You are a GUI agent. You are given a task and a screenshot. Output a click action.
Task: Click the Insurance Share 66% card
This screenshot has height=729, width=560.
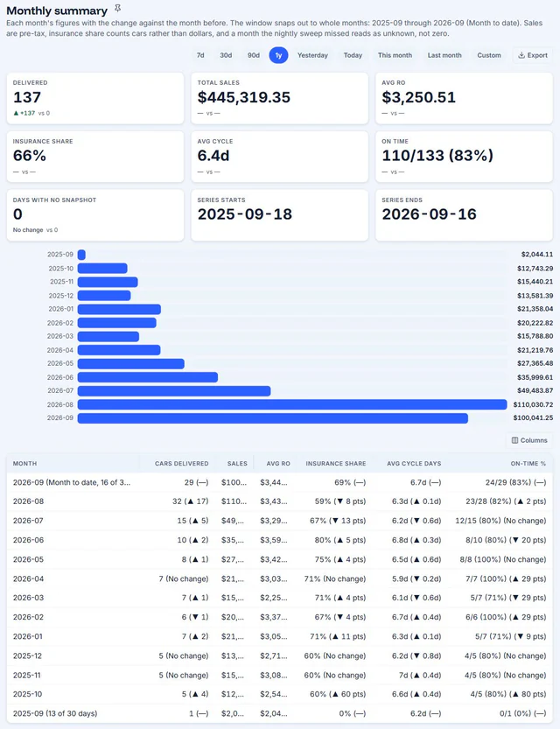click(95, 157)
